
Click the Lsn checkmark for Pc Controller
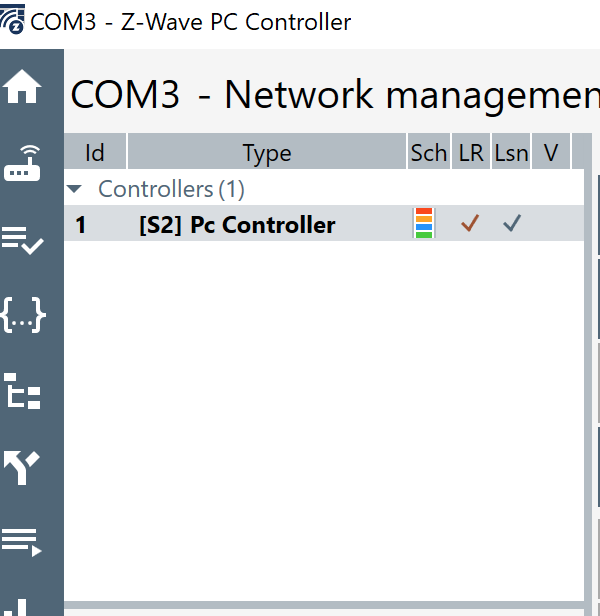tap(512, 224)
